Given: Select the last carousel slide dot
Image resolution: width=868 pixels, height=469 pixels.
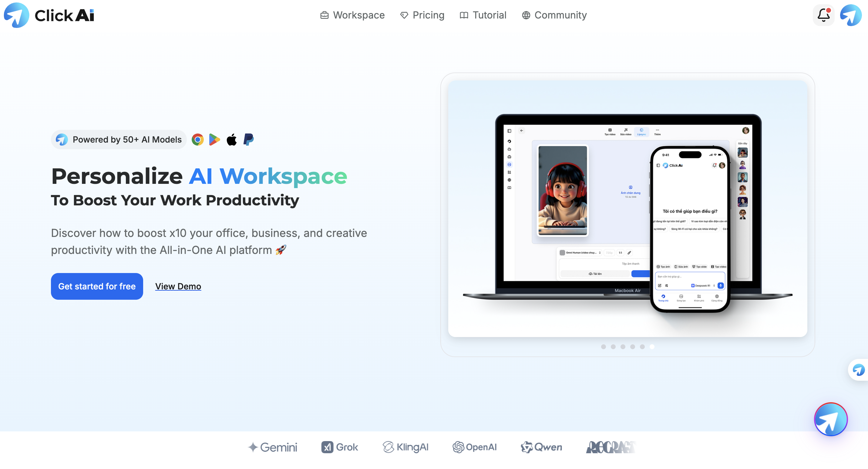Looking at the screenshot, I should tap(652, 347).
